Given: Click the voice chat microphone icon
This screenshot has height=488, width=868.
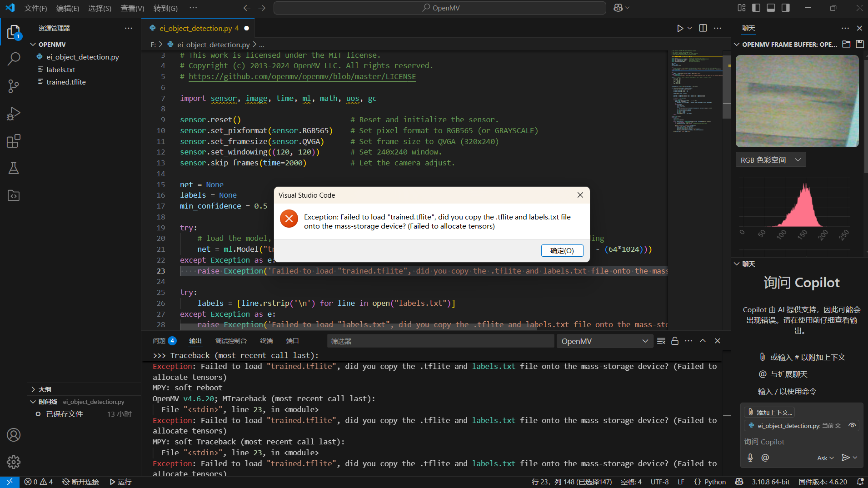Looking at the screenshot, I should 750,458.
